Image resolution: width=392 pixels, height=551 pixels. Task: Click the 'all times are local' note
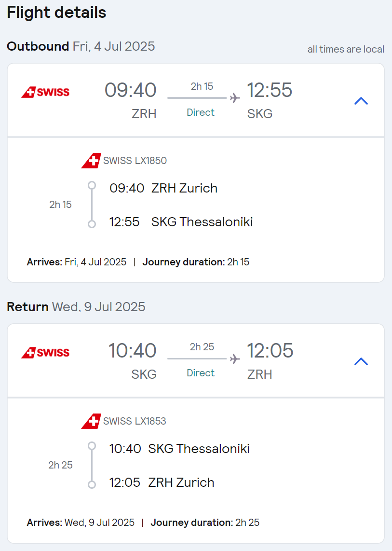(x=346, y=49)
